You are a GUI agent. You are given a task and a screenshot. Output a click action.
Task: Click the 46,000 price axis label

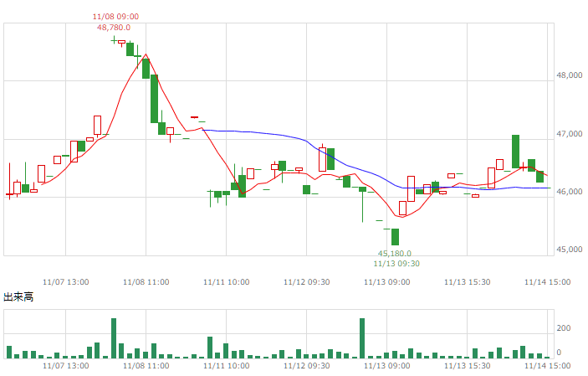[x=570, y=192]
